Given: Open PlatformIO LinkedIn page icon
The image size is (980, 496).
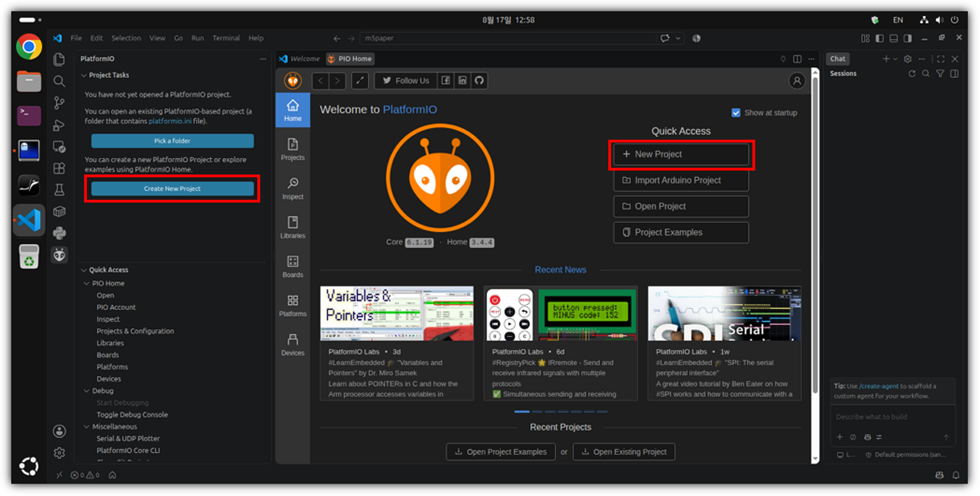Looking at the screenshot, I should click(463, 81).
